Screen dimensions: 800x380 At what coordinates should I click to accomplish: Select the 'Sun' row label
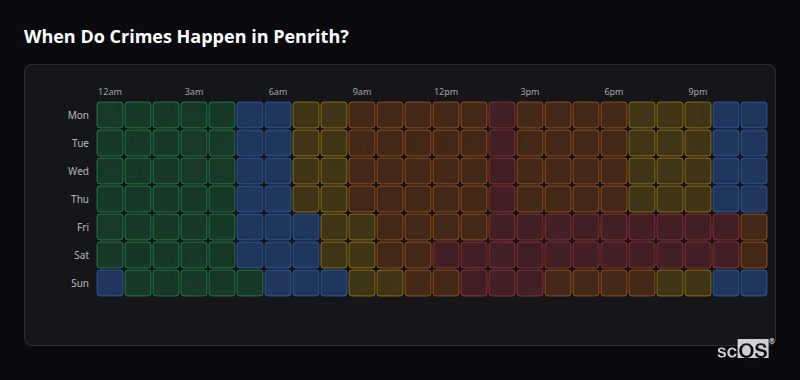(x=80, y=283)
